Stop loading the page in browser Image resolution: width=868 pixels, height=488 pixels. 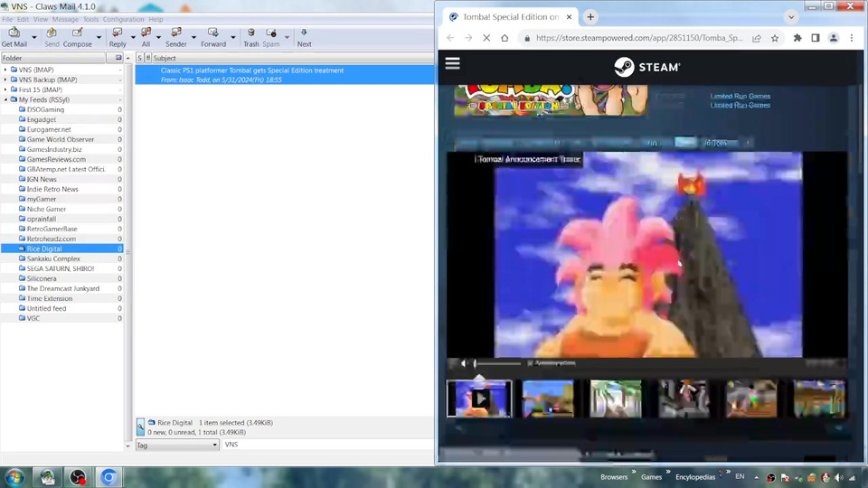tap(486, 38)
